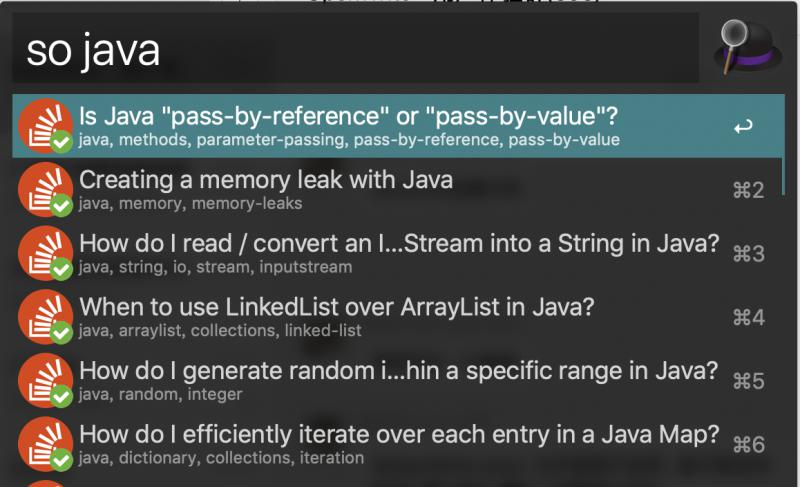Click the ⌘6 shortcut label
The width and height of the screenshot is (800, 487).
click(x=748, y=445)
